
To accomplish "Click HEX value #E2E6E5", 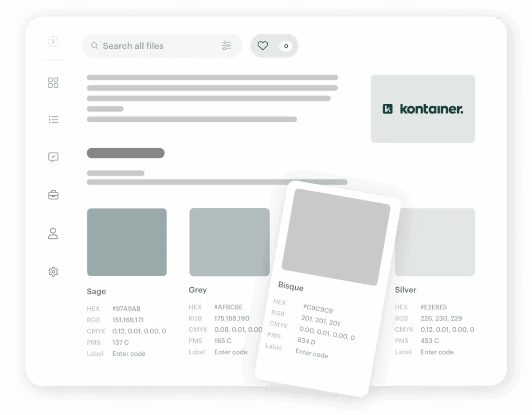I will (x=434, y=307).
